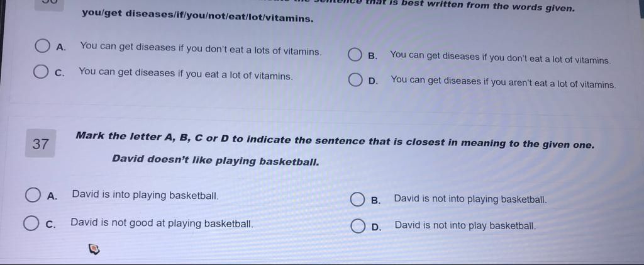This screenshot has height=265, width=644.
Task: Click answer text 'David is not good at playing basketball.'
Action: click(162, 223)
